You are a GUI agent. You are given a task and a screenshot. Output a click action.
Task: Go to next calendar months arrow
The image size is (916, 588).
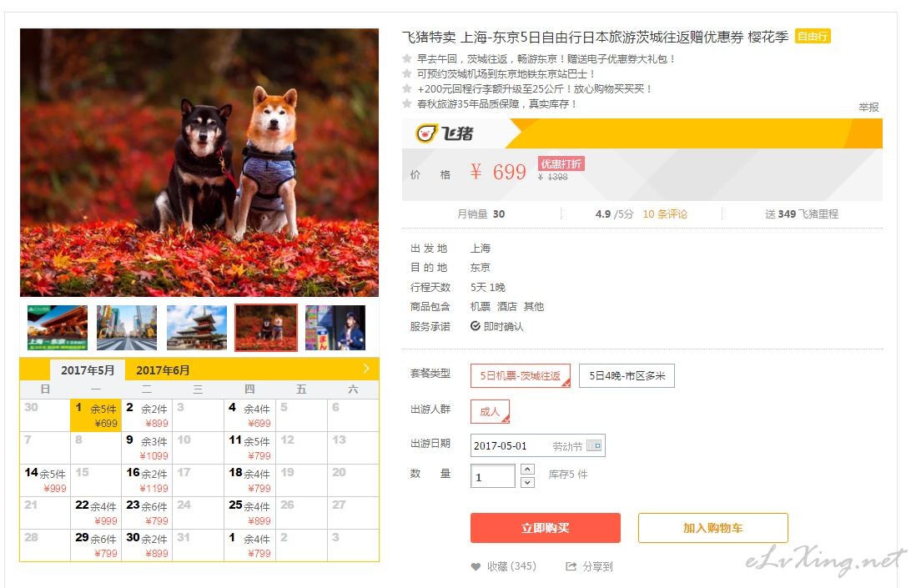coord(366,369)
